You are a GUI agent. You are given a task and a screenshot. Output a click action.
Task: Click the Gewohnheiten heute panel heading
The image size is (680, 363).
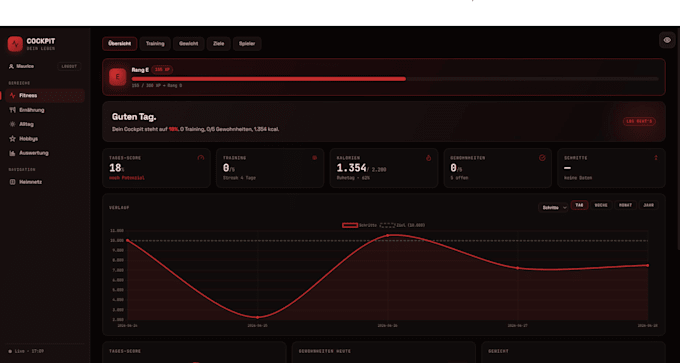[325, 351]
